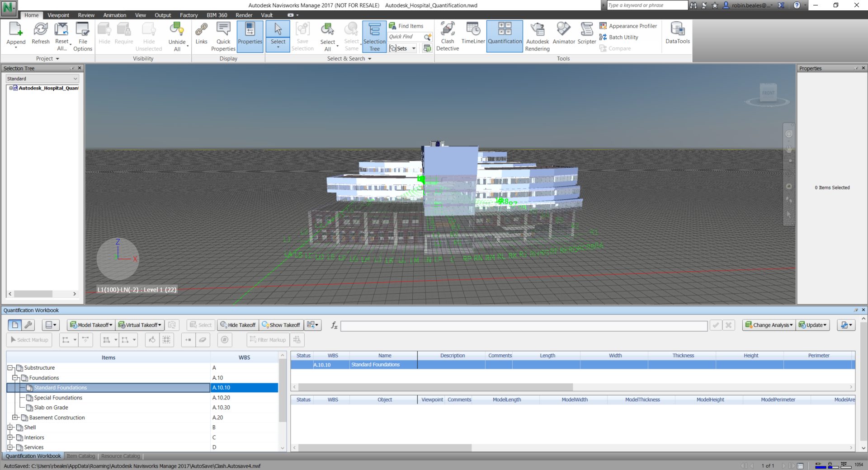Click the Hide Takeoff button

point(238,325)
